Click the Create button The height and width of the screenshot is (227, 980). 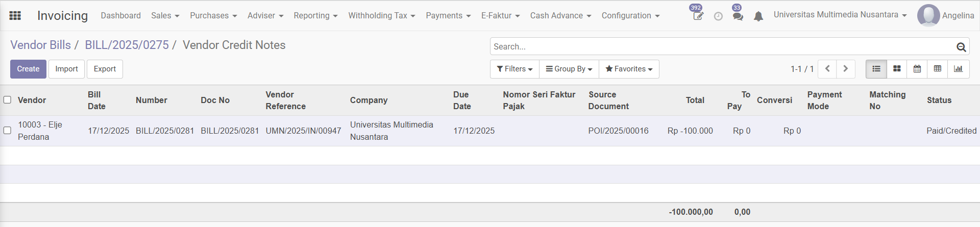[x=28, y=69]
